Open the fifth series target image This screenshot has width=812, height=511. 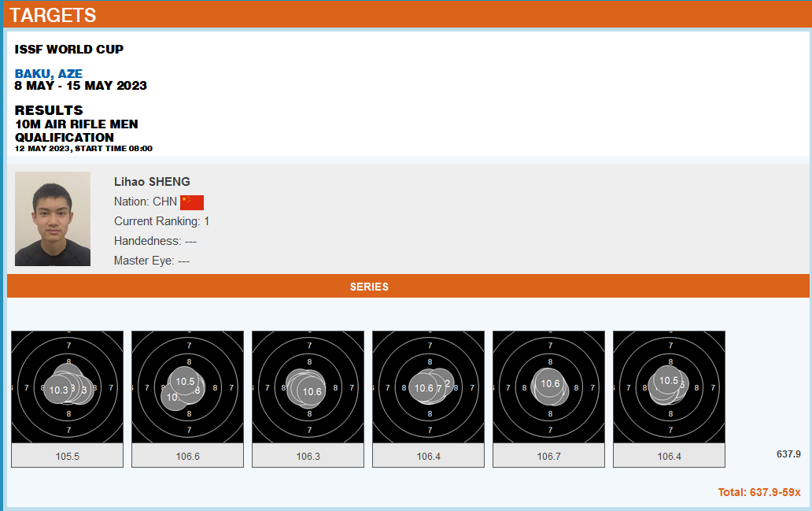[549, 387]
